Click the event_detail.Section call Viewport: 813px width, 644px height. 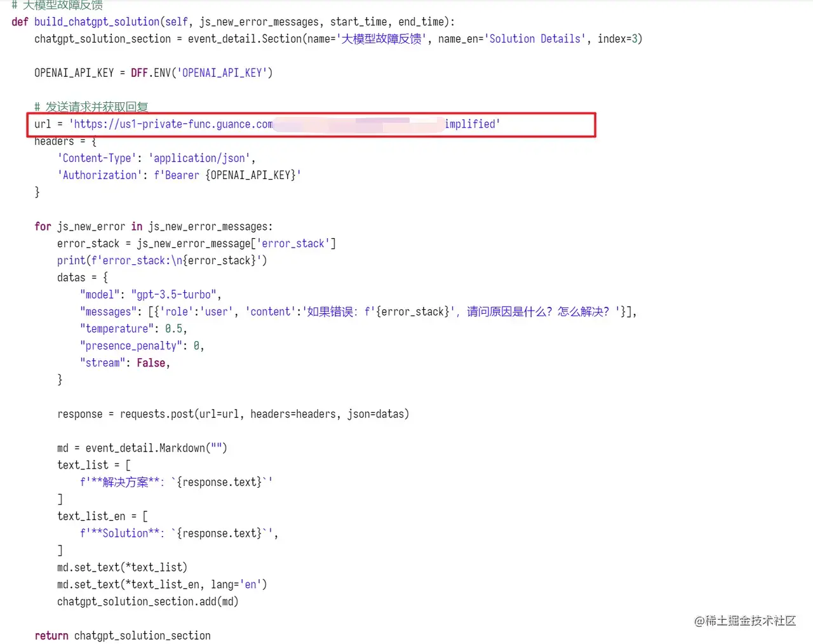(415, 39)
